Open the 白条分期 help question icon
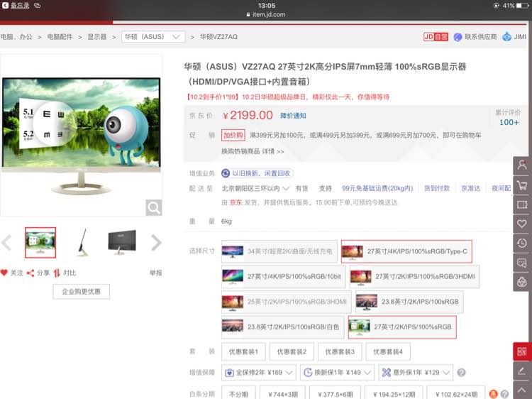The height and width of the screenshot is (399, 532). (504, 394)
